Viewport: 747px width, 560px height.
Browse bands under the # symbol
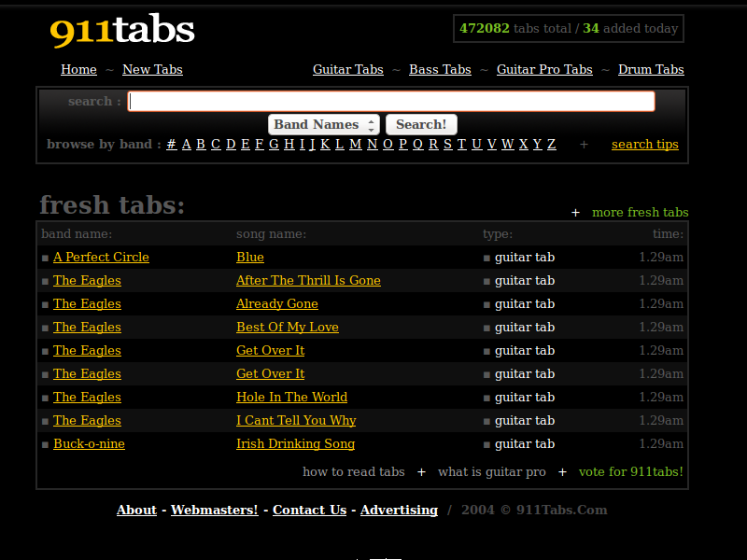pos(171,145)
